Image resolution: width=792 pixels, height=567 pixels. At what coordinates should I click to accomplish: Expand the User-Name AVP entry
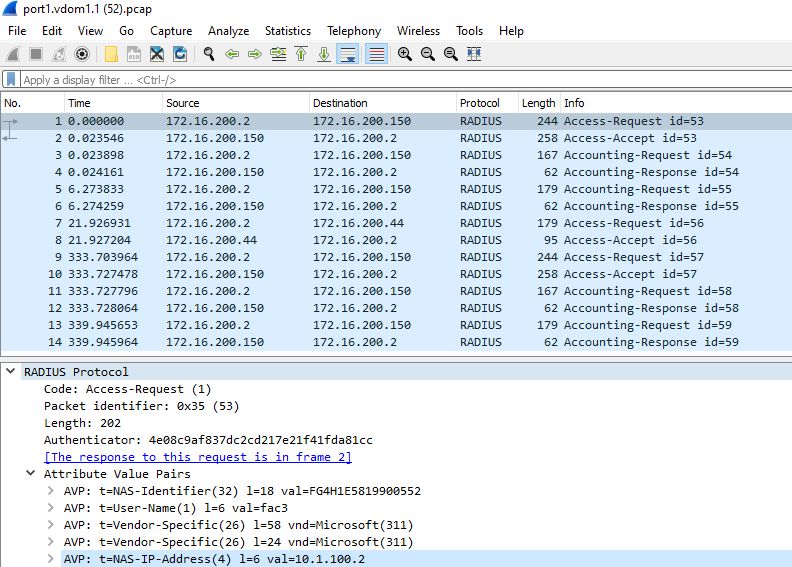(51, 508)
